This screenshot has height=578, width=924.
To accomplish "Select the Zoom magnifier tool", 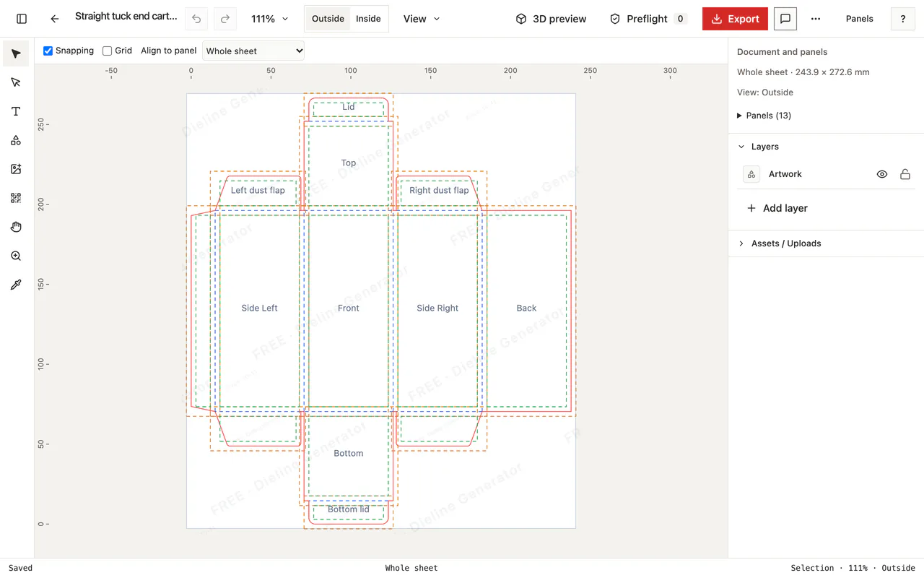I will click(16, 256).
